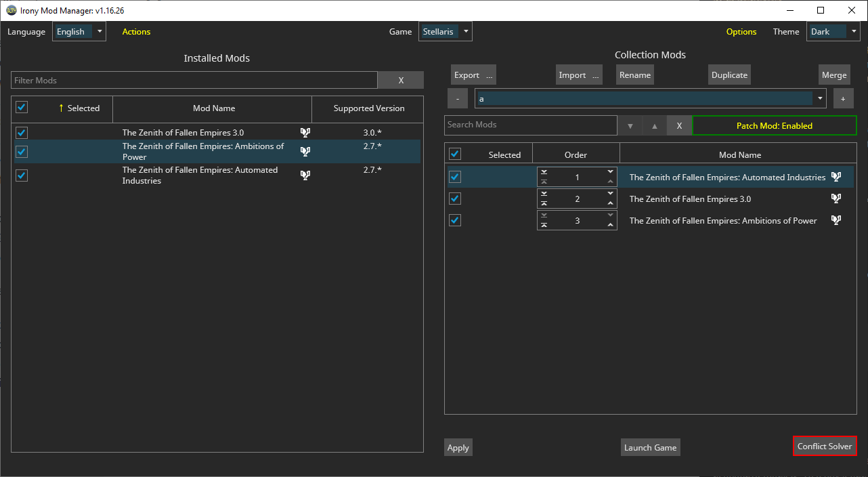Uncheck Zenith of Fallen Empires 3.0 in Installed Mods

pyautogui.click(x=22, y=133)
